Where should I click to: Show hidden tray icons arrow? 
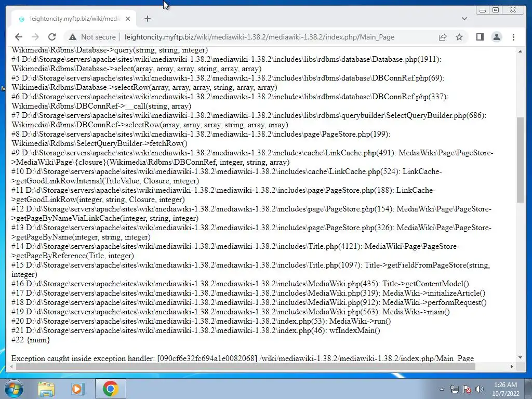(442, 389)
